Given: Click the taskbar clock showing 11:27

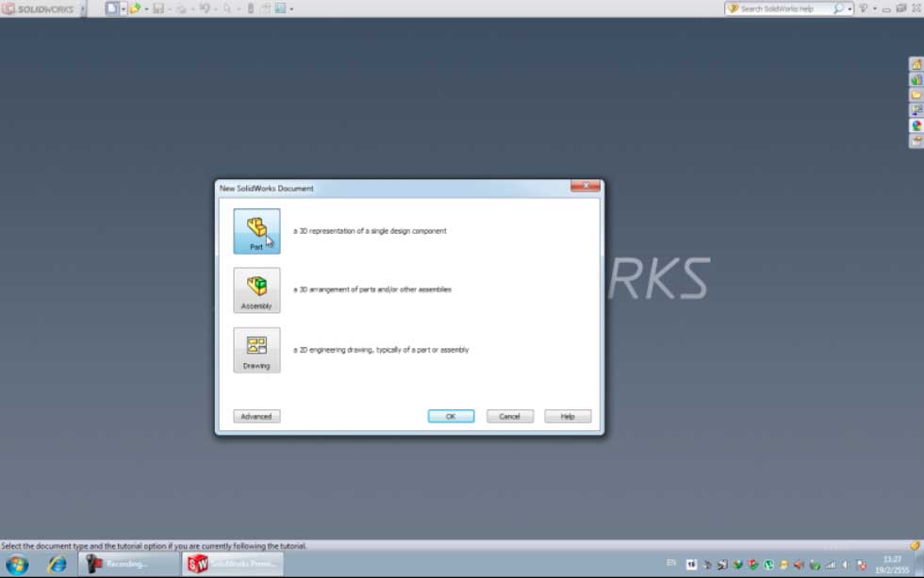Looking at the screenshot, I should coord(892,565).
